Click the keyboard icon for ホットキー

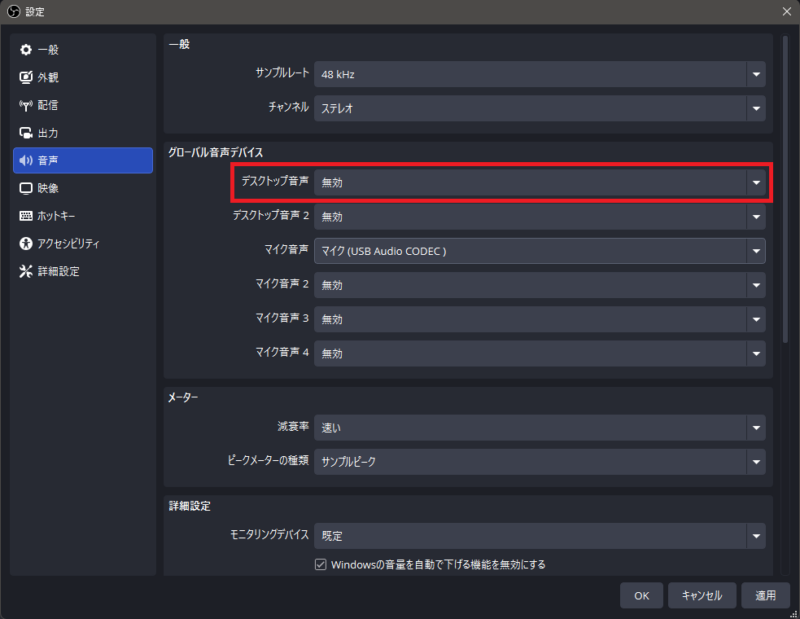pyautogui.click(x=26, y=216)
